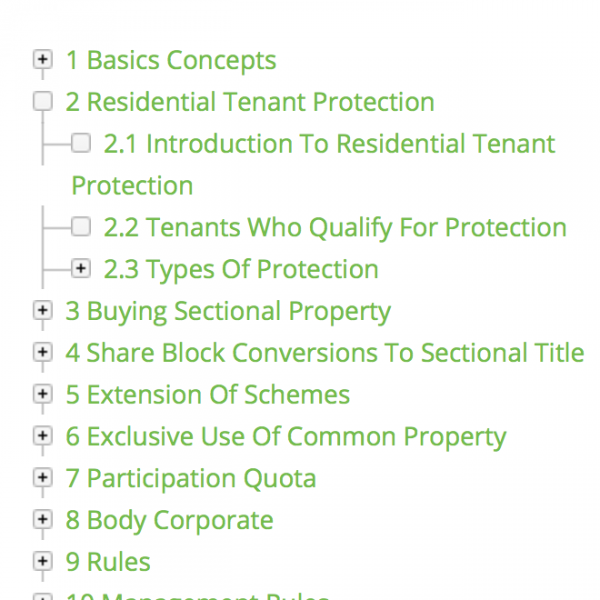This screenshot has height=600, width=600.
Task: Open 1 Basics Concepts link
Action: click(171, 60)
